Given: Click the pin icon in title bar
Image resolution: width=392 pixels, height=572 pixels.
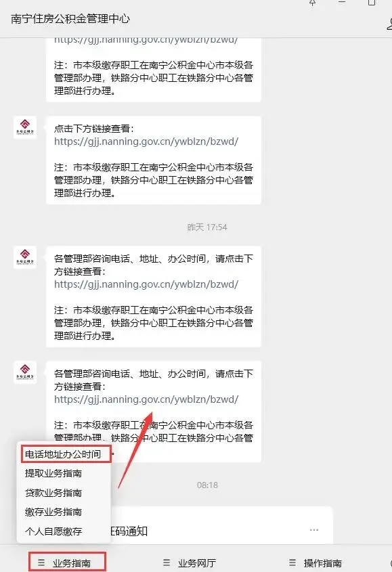Looking at the screenshot, I should (312, 3).
